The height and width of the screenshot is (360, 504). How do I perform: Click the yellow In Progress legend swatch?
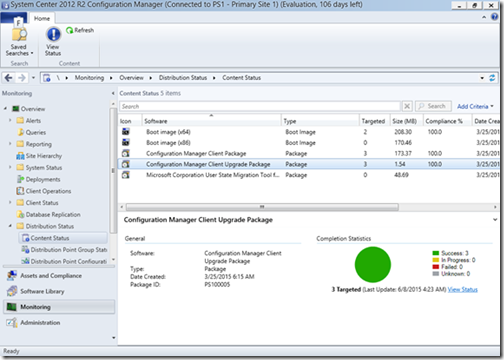point(435,260)
